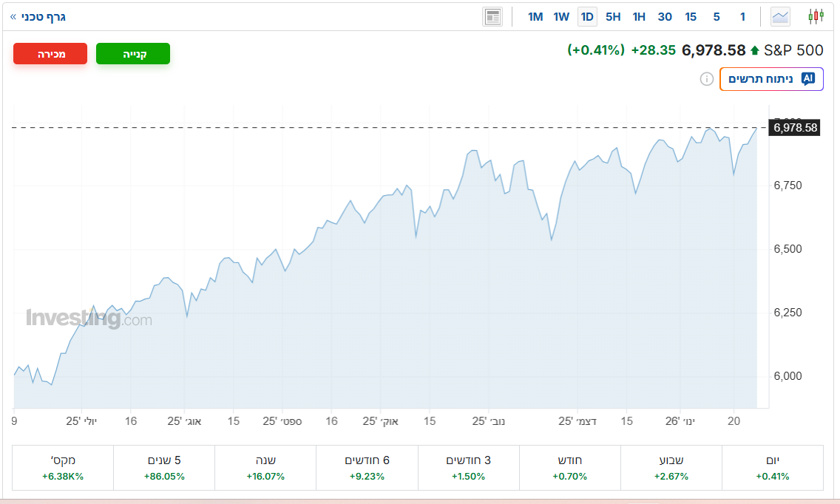
Task: Click the AI icon in chart analysis button
Action: [807, 79]
